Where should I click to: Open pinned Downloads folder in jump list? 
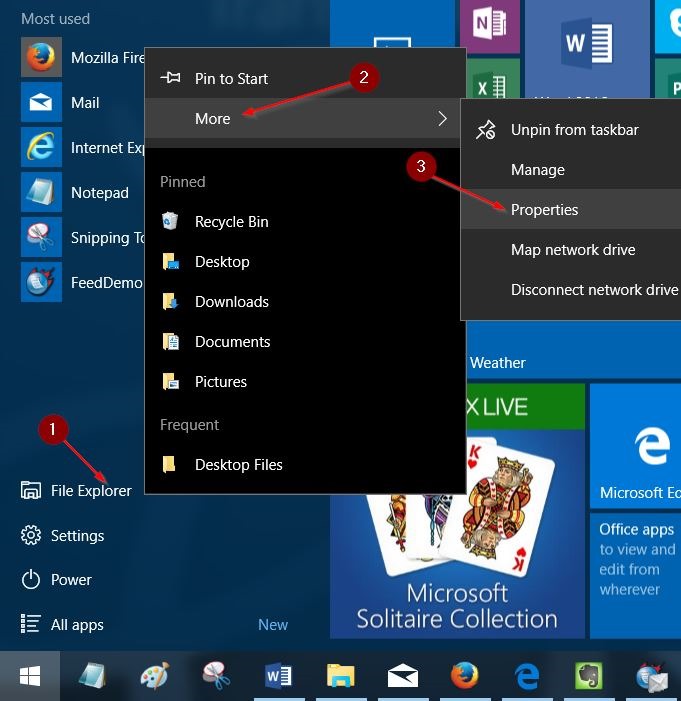[x=305, y=302]
